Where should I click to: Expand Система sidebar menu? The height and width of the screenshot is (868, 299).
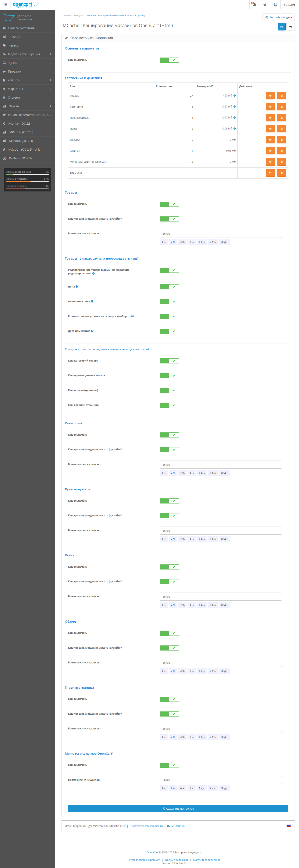(27, 98)
